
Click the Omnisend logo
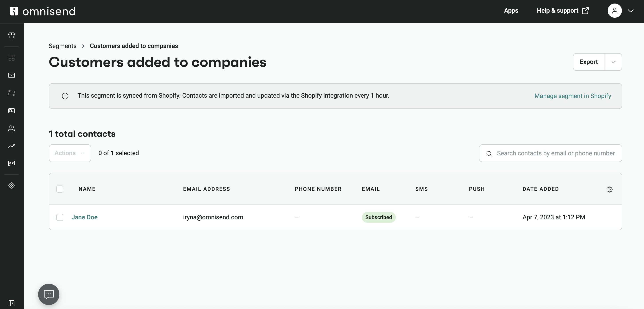pyautogui.click(x=43, y=11)
